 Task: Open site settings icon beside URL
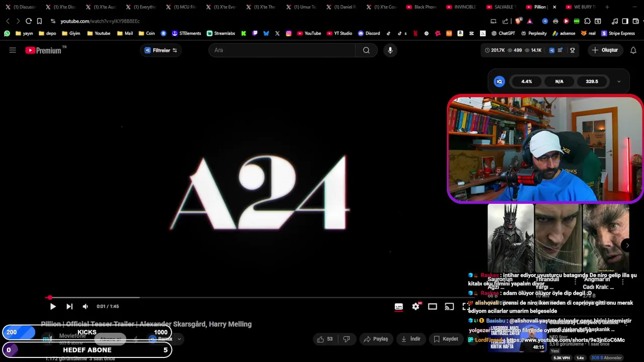pyautogui.click(x=53, y=21)
